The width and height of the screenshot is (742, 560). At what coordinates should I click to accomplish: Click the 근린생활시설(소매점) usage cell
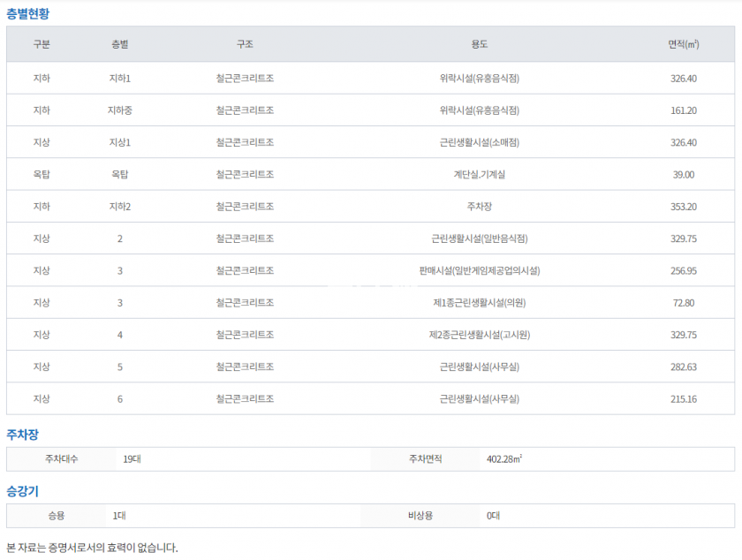(x=479, y=142)
